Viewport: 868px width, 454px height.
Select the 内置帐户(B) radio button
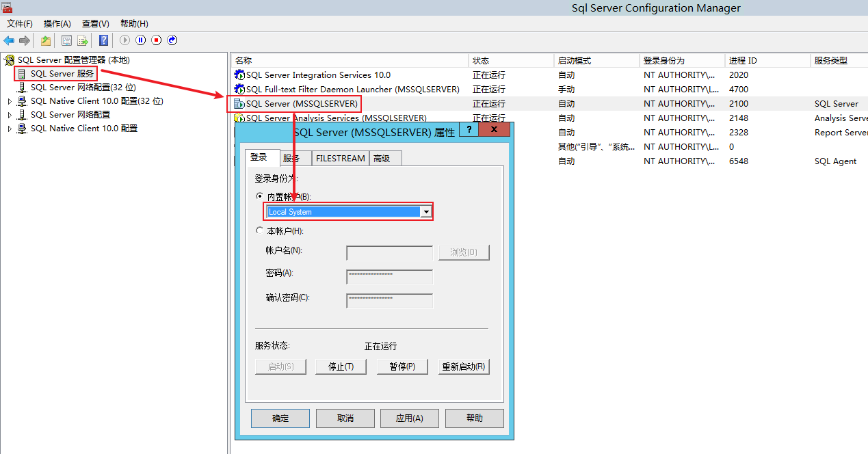[x=260, y=195]
